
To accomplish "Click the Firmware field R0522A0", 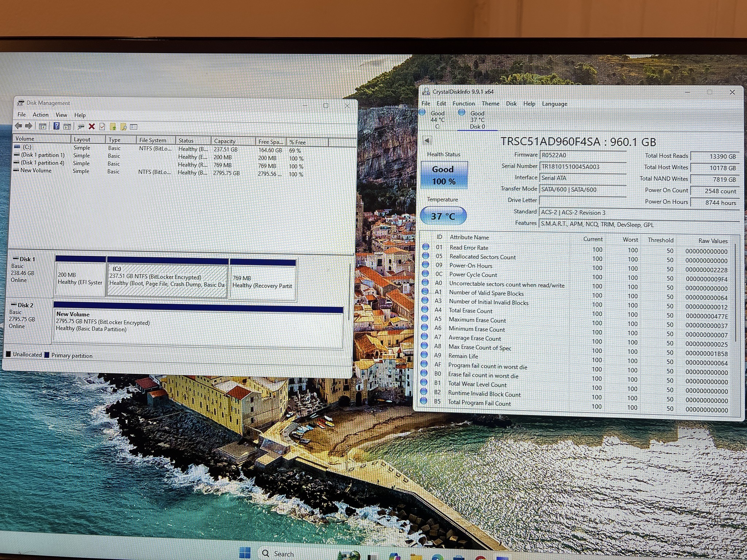I will (x=582, y=155).
